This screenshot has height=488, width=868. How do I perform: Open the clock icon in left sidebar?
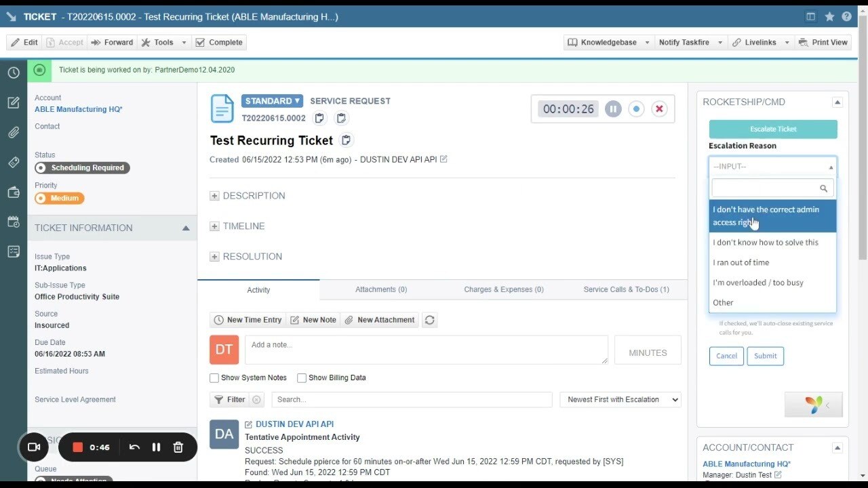point(14,73)
